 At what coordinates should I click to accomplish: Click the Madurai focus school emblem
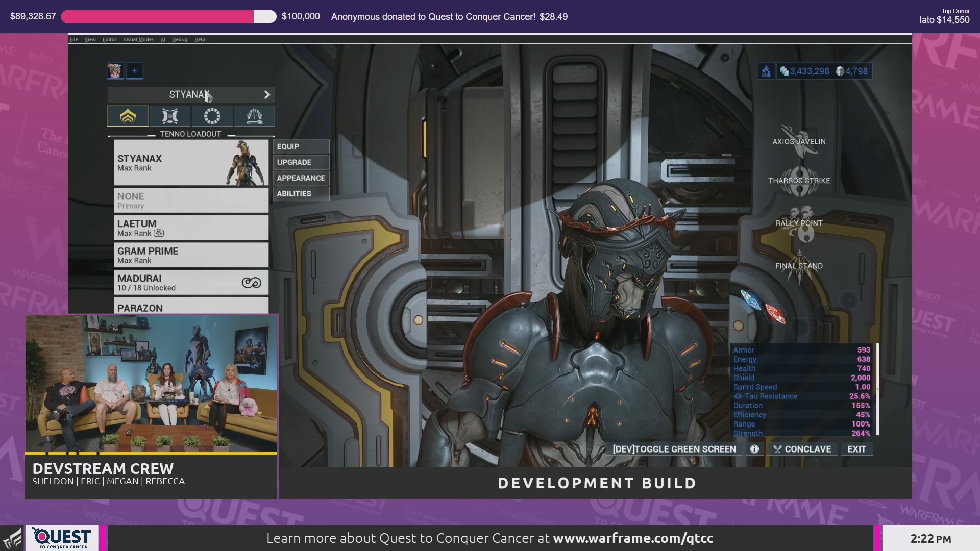click(251, 283)
